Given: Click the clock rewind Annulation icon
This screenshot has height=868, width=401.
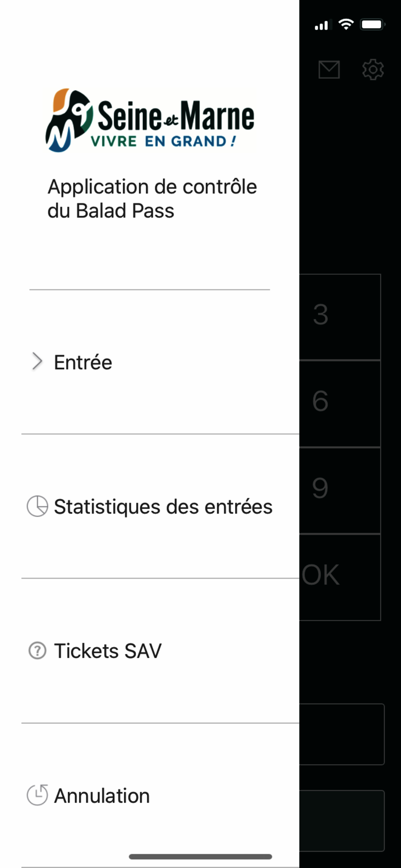Looking at the screenshot, I should click(37, 795).
